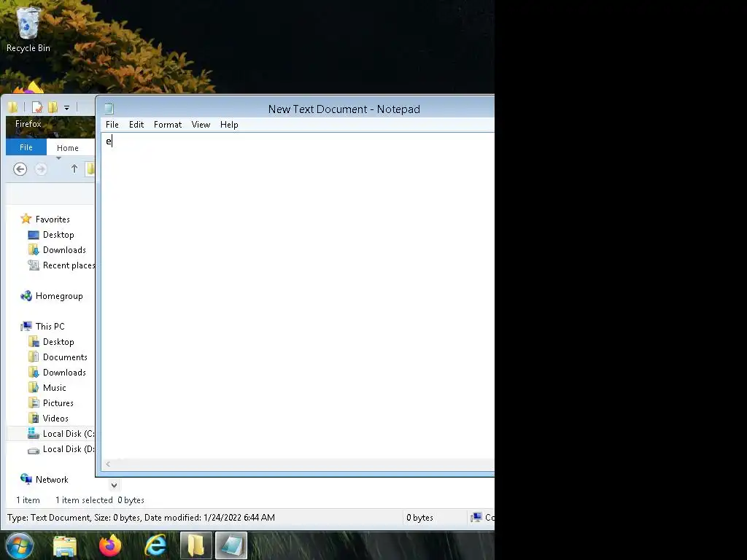Click the Local Disk (D:) drive icon
This screenshot has width=747, height=560.
(x=34, y=450)
